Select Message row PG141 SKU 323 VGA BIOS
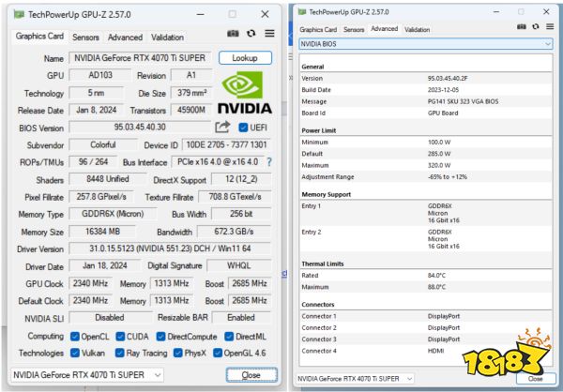This screenshot has width=563, height=392. [x=426, y=101]
